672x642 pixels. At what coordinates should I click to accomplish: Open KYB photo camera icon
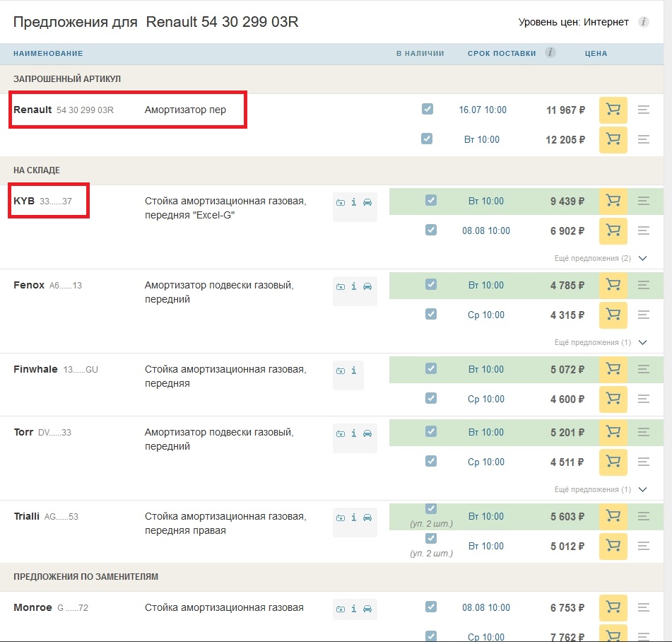click(341, 202)
